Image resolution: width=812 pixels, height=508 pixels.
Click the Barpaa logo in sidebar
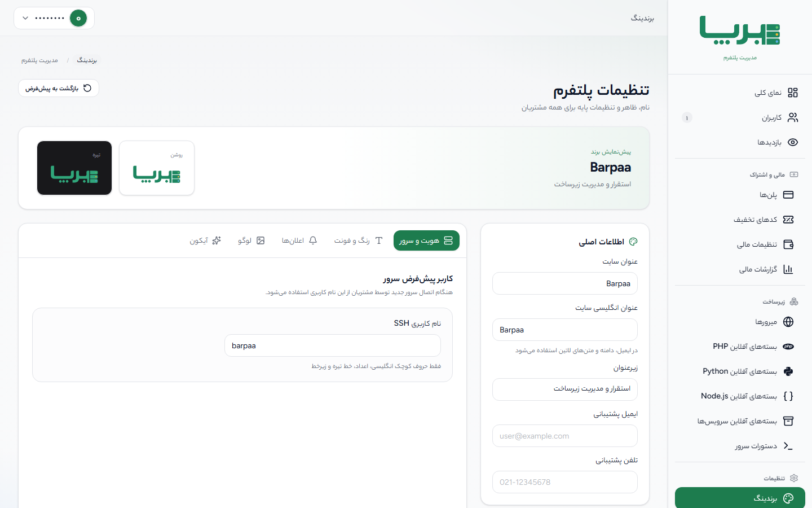pos(740,30)
